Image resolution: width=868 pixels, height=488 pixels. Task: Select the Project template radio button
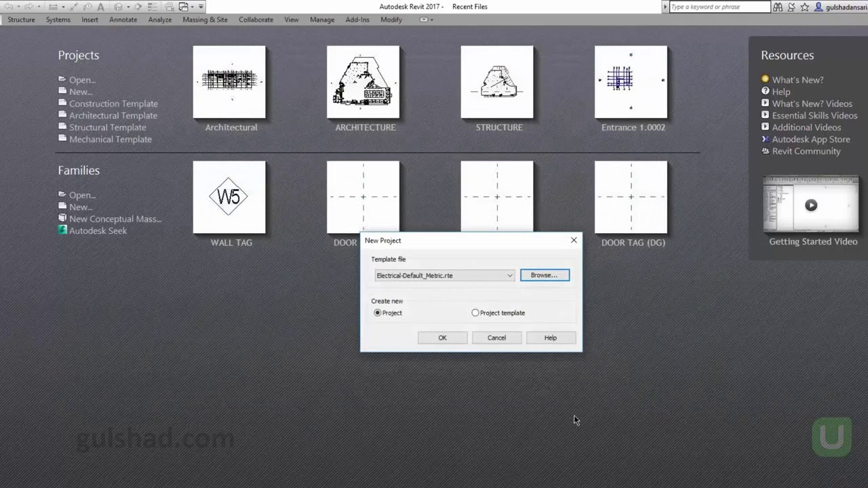(x=475, y=312)
